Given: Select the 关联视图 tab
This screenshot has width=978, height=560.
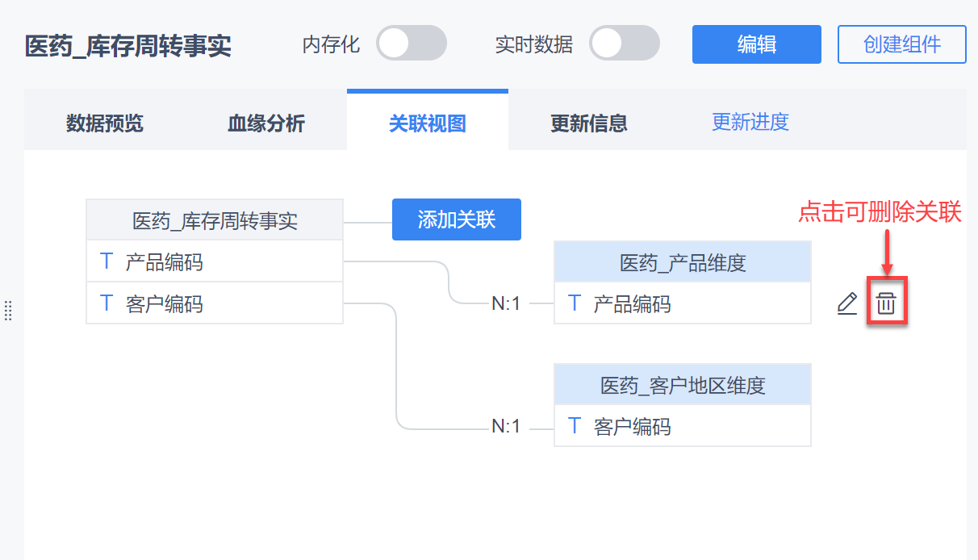Looking at the screenshot, I should point(428,123).
